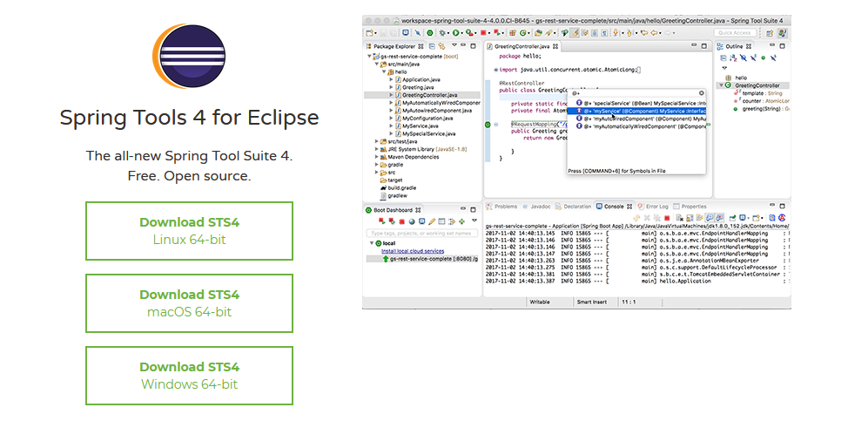Collapse the gs-rest-service-complete project node
Viewport: 868px width, 421px height.
[369, 57]
